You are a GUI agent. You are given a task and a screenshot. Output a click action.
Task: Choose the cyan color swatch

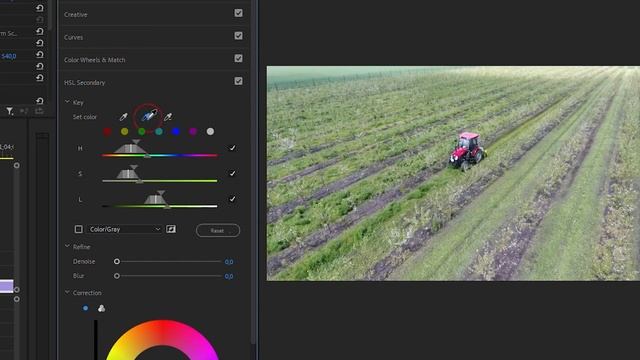click(159, 131)
